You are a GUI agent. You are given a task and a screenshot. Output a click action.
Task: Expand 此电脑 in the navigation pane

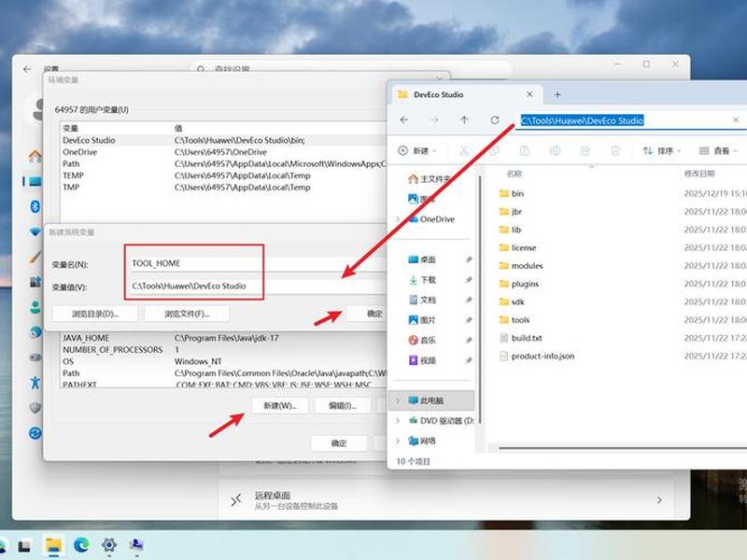pos(398,400)
